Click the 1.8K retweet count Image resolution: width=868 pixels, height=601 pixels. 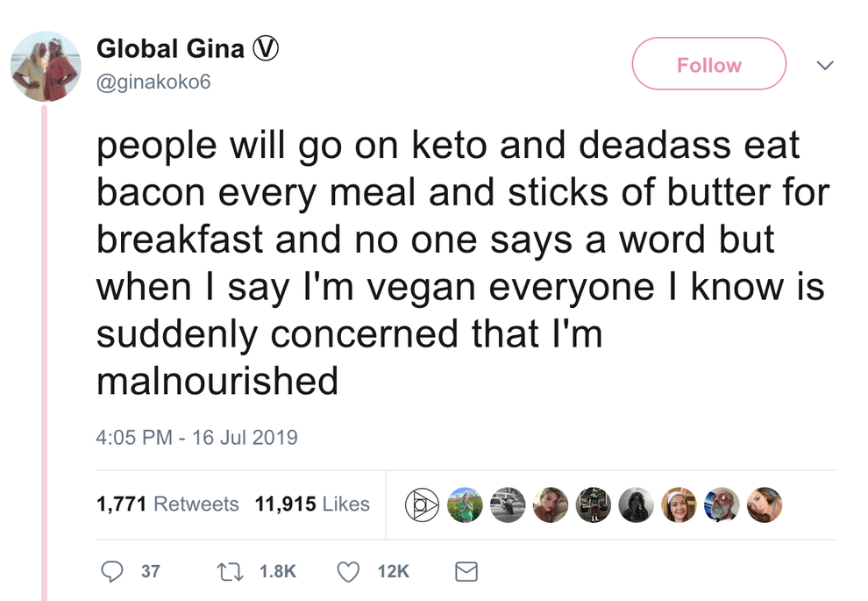(x=278, y=571)
